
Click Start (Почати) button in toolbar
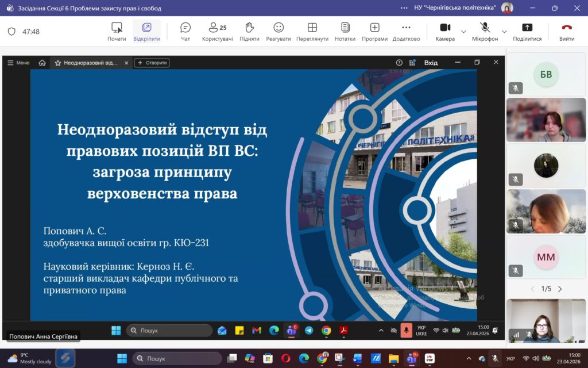click(117, 31)
